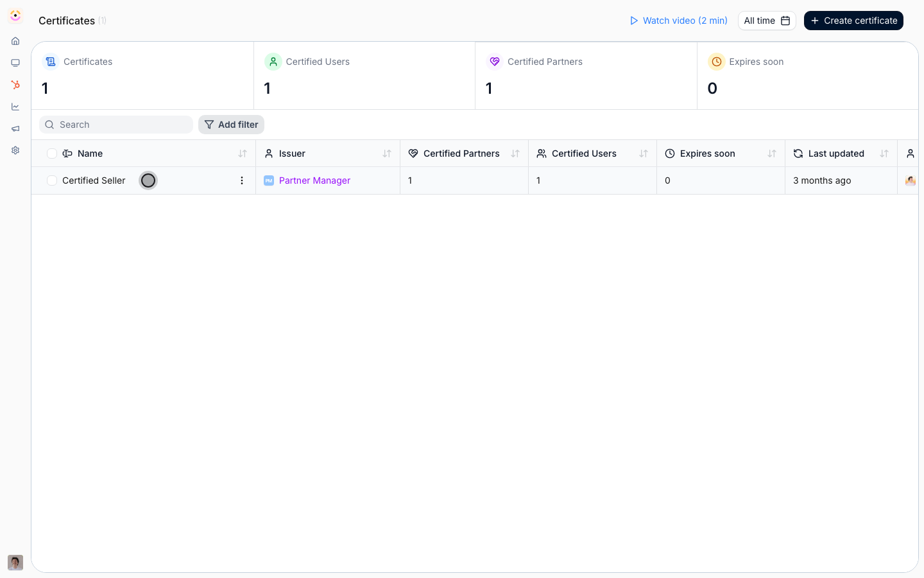Click the avatar at the end of the Certified Seller row
The height and width of the screenshot is (578, 924).
click(911, 180)
